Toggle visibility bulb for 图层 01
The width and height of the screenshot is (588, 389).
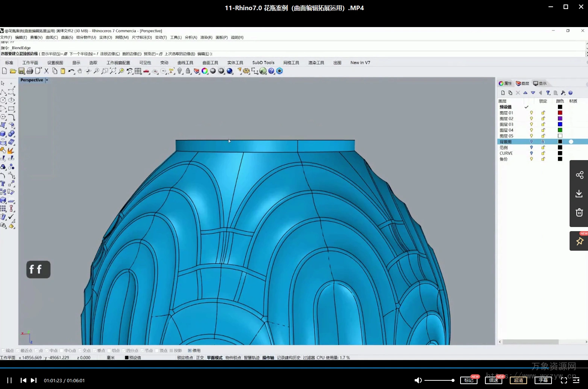point(531,113)
